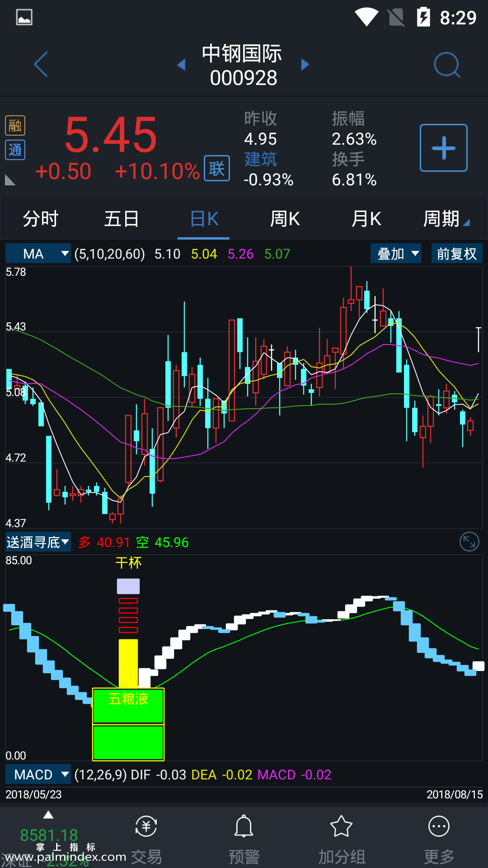Go to next stock with right triangle
This screenshot has height=868, width=488.
tap(305, 65)
